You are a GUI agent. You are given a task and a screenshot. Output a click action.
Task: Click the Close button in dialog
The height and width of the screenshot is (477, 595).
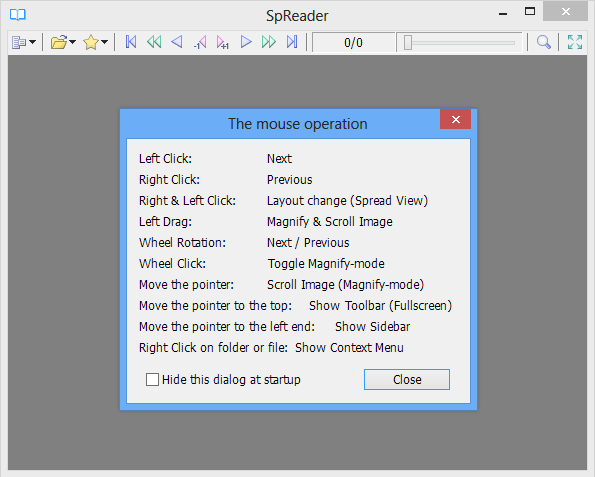tap(407, 379)
